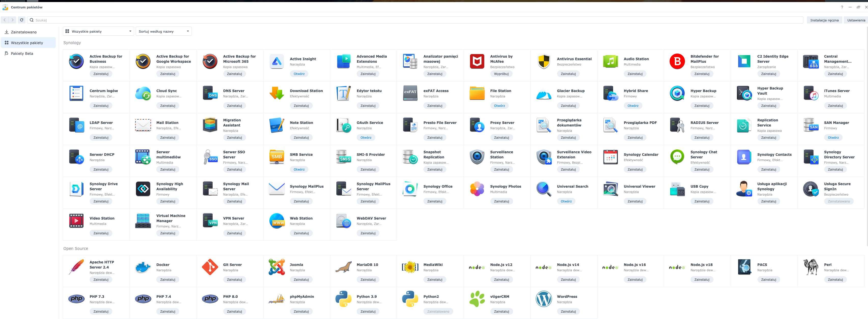868x319 pixels.
Task: Click the Glacier Backup package name
Action: (570, 91)
